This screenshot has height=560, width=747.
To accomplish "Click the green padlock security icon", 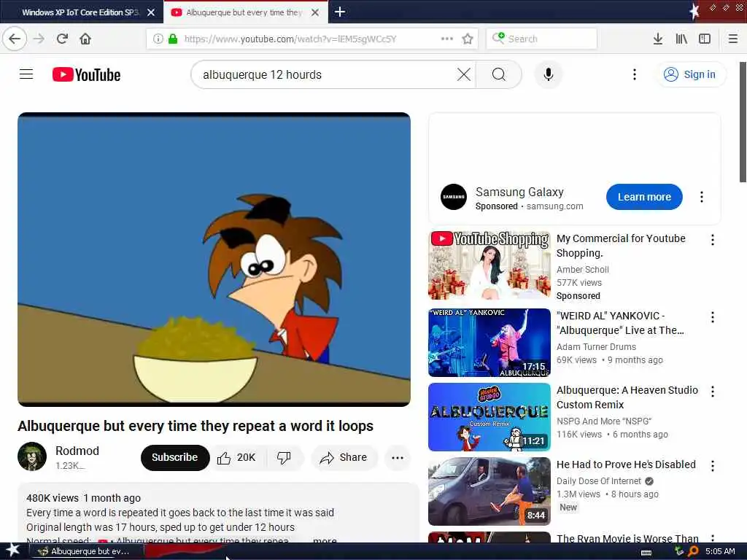I will (173, 39).
